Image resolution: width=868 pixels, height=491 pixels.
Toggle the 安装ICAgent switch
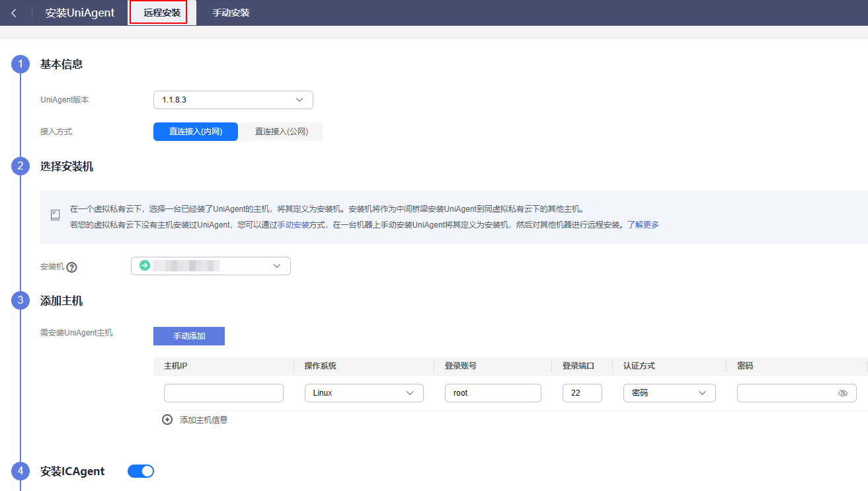coord(141,471)
